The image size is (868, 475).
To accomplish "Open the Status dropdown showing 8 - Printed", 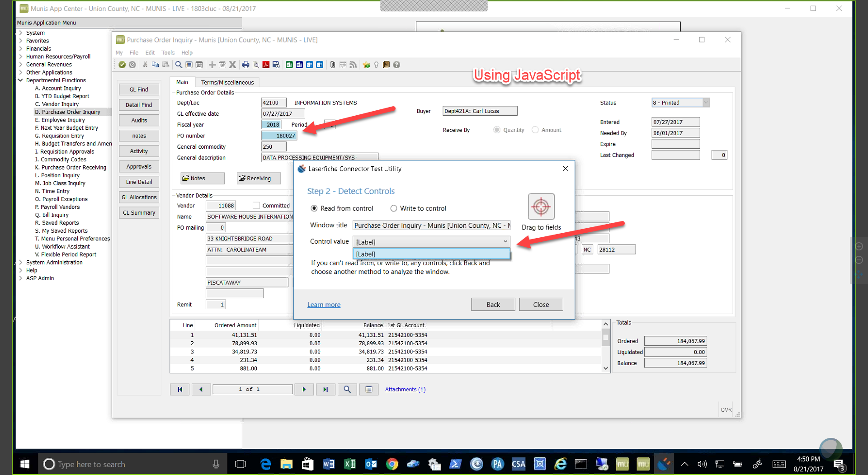I will click(x=705, y=103).
